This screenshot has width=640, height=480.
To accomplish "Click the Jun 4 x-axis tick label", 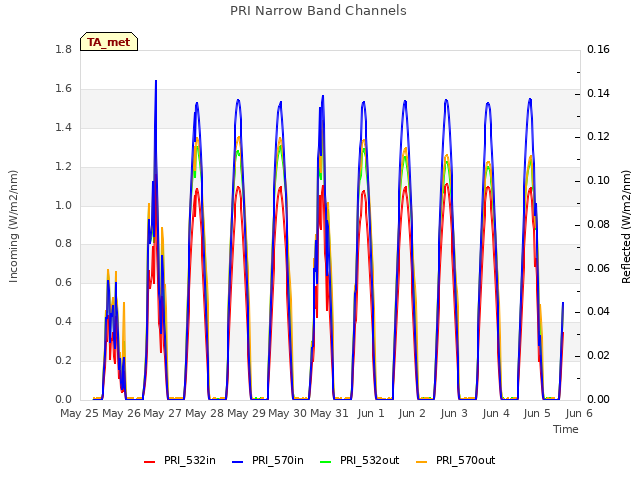I will pos(496,413).
